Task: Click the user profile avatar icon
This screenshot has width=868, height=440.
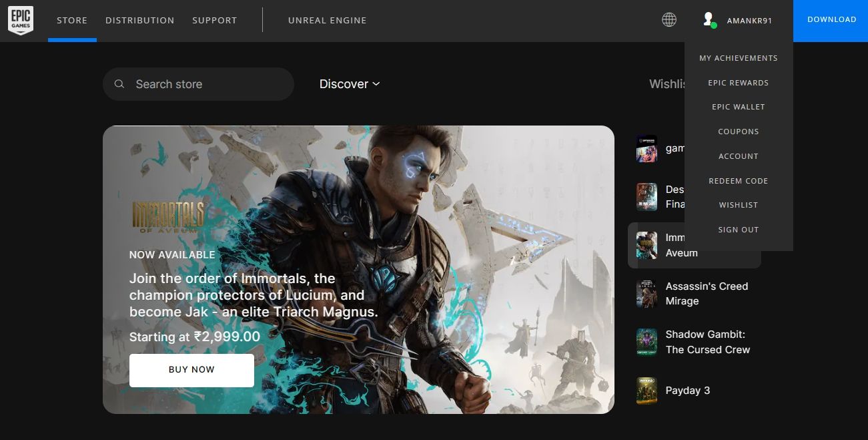Action: pos(709,20)
